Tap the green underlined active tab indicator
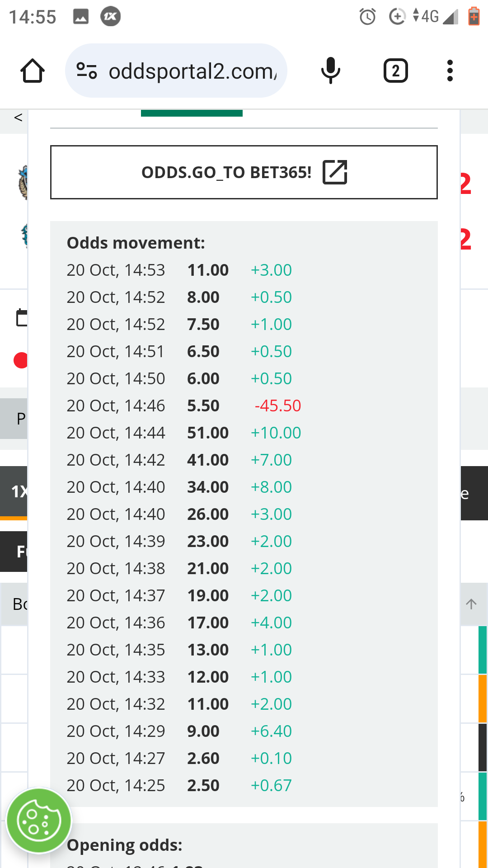Screen dimensions: 488x868 point(192,113)
